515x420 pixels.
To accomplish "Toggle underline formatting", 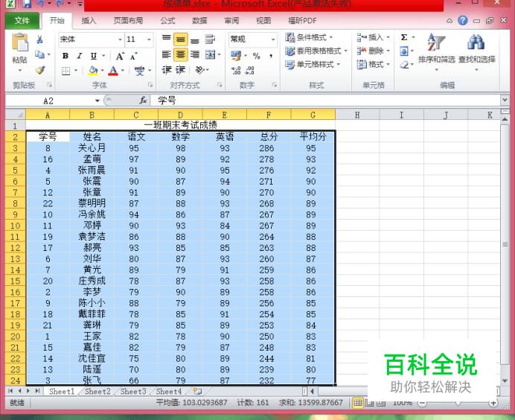I will (94, 56).
